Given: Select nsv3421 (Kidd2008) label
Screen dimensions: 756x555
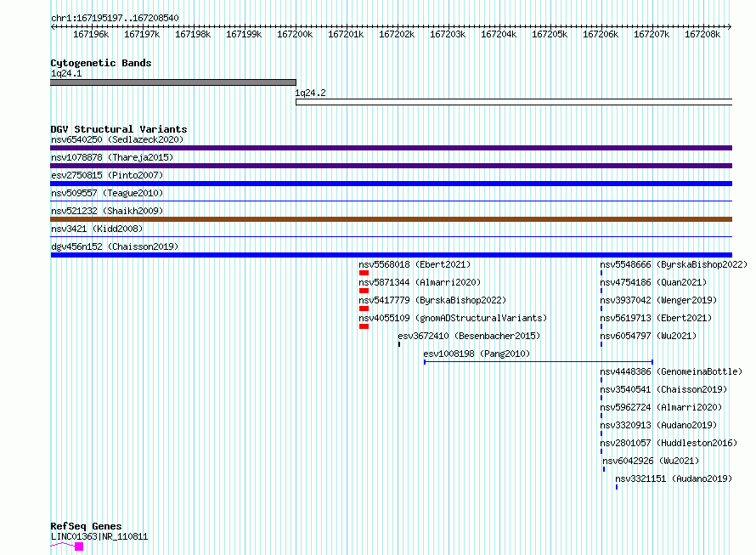Looking at the screenshot, I should [x=97, y=229].
